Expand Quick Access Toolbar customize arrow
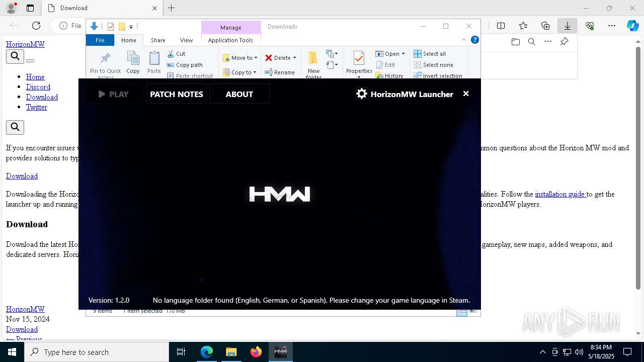Image resolution: width=644 pixels, height=362 pixels. click(x=131, y=27)
